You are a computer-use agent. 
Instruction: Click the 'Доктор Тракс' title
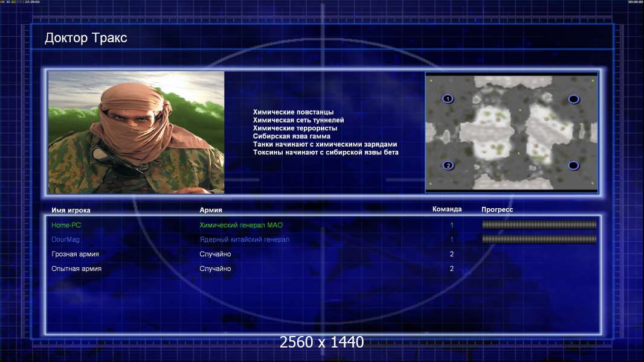pos(86,38)
